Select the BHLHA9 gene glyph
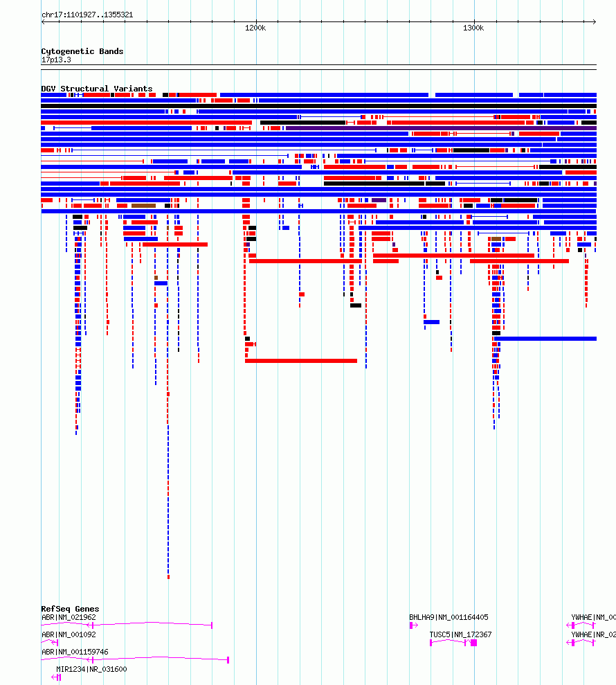Screen dimensions: 616x685 click(413, 625)
